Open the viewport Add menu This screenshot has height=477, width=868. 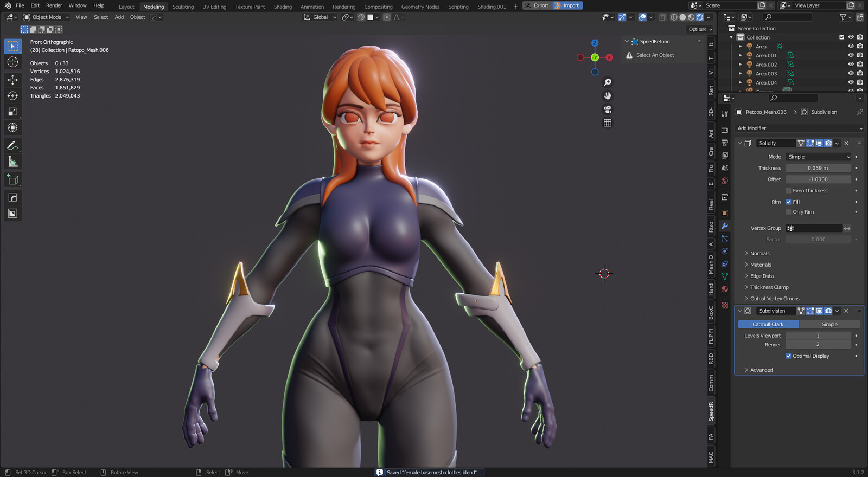(119, 17)
